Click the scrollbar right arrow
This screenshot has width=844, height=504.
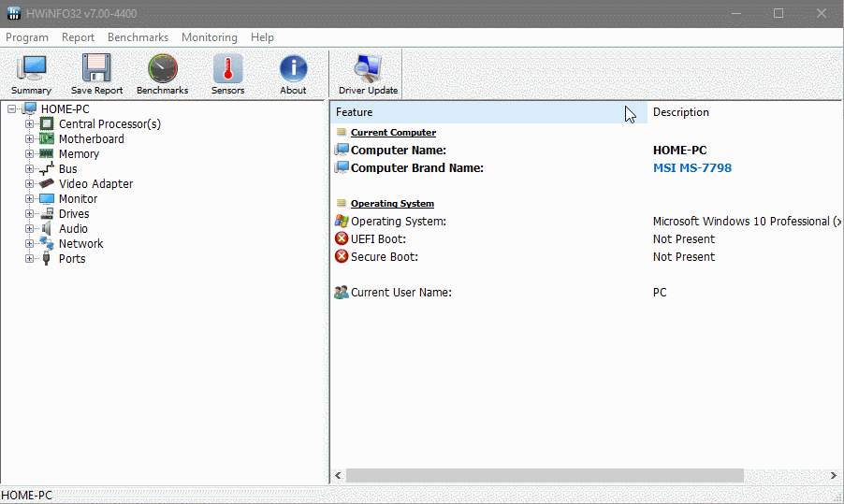point(833,476)
